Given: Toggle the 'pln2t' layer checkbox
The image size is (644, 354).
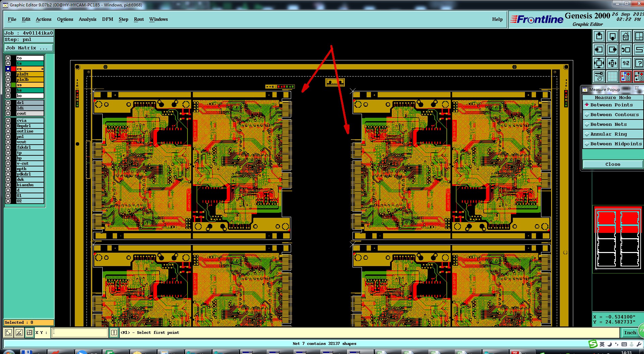Looking at the screenshot, I should point(8,74).
